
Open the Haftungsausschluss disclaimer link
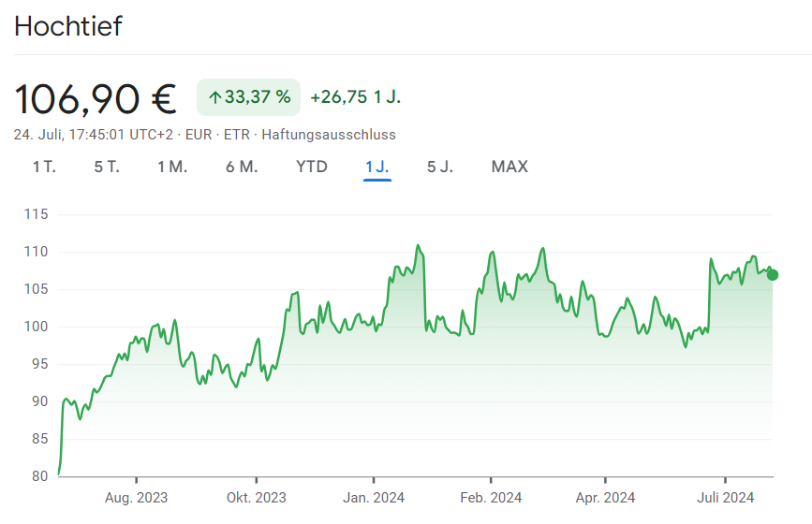329,135
